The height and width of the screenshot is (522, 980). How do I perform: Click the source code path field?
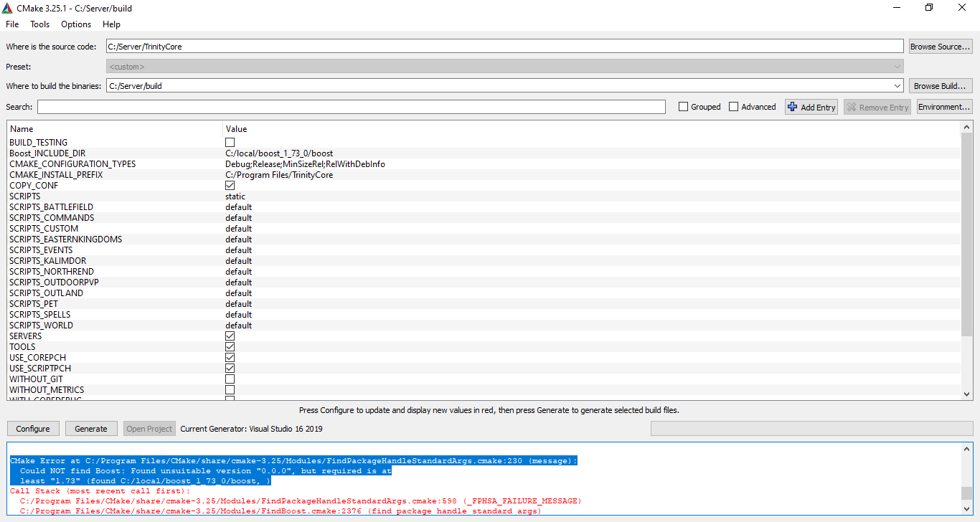pos(504,47)
